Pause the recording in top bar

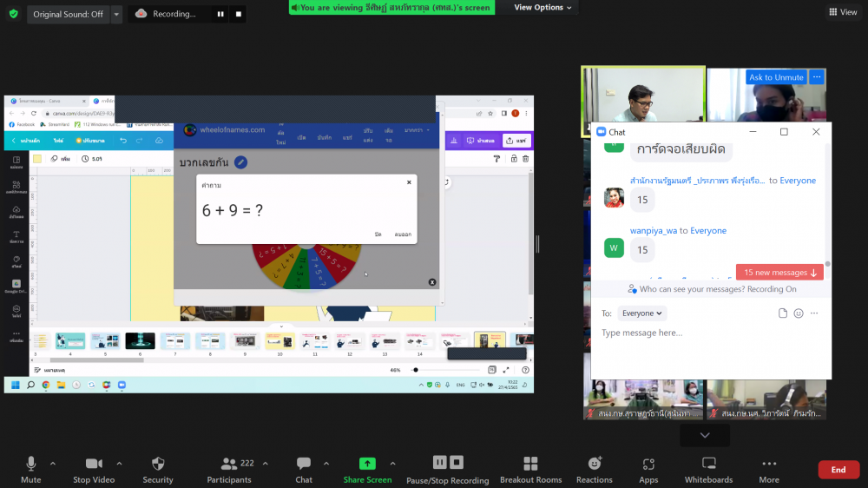220,14
